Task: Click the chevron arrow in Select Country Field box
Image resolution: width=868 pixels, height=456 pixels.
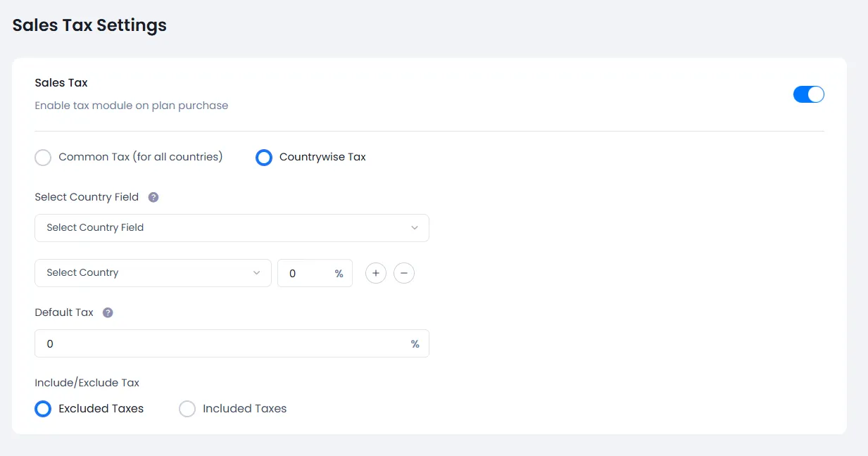Action: pyautogui.click(x=415, y=228)
